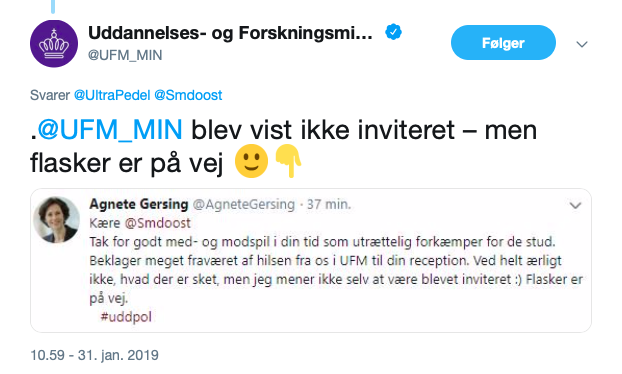Click the 10.59 - 31. jan. 2019 timestamp
The width and height of the screenshot is (622, 374).
pos(94,355)
